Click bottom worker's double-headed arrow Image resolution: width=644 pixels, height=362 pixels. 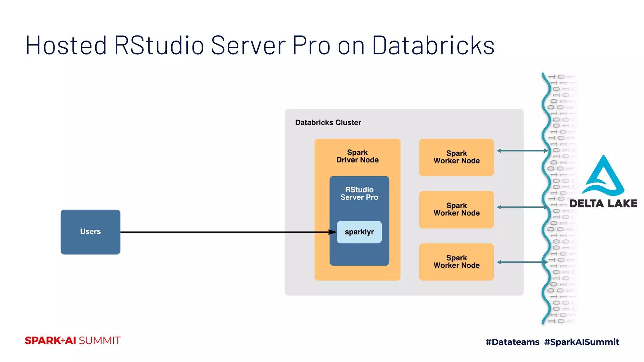522,262
